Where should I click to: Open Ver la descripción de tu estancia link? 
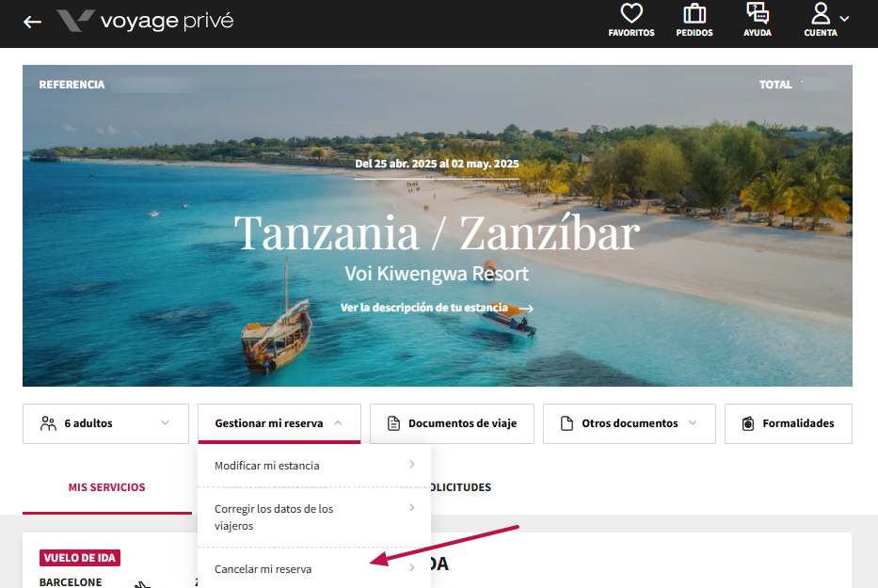437,308
